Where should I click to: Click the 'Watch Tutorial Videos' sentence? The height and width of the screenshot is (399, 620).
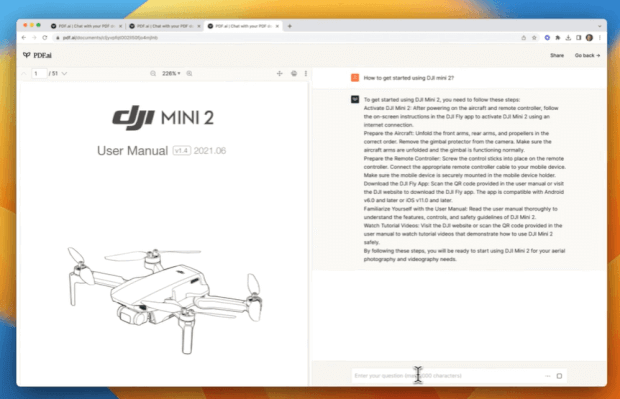point(463,234)
